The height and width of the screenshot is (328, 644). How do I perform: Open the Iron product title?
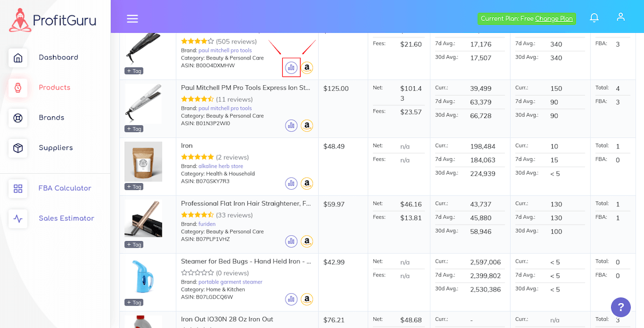click(x=187, y=146)
